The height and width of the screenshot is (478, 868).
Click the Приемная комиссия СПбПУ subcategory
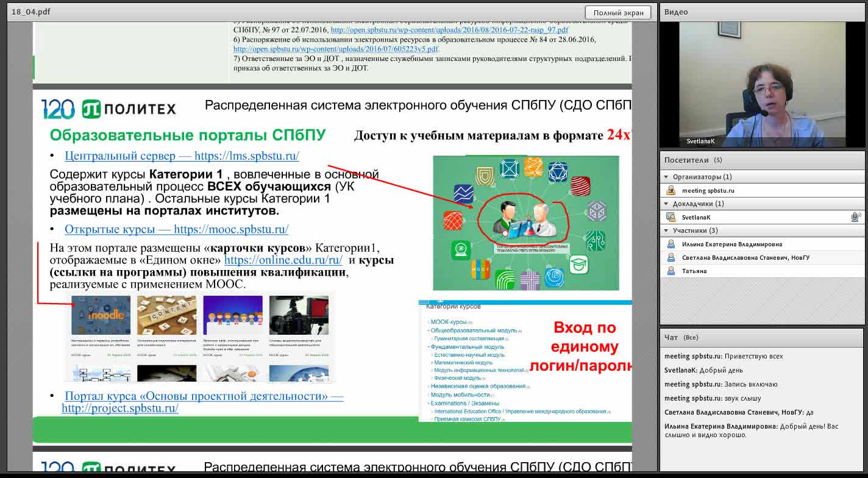(467, 419)
